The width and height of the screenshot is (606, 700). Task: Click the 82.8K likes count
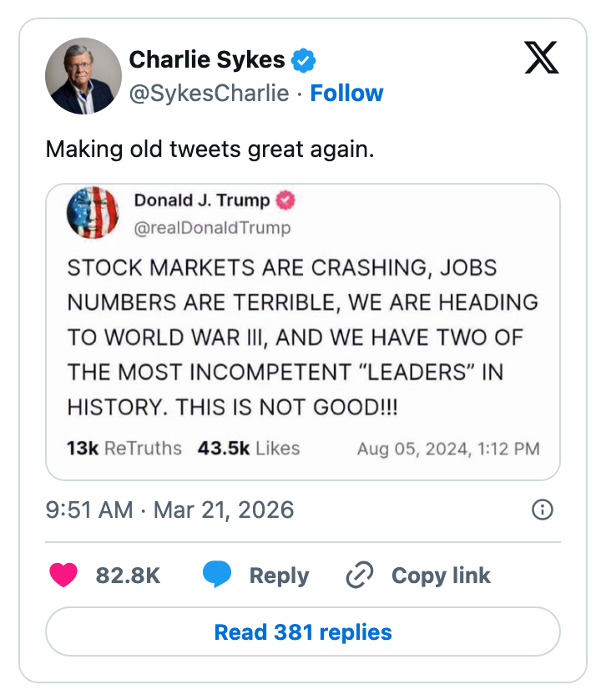click(128, 576)
